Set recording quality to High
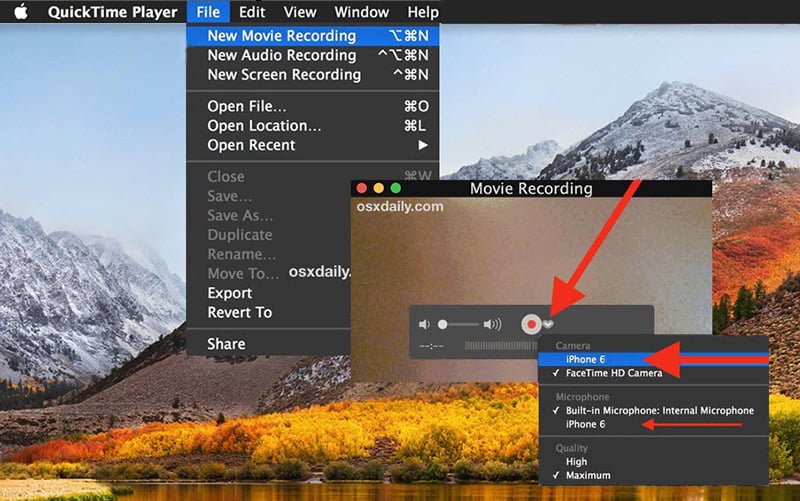Image resolution: width=800 pixels, height=501 pixels. point(654,461)
